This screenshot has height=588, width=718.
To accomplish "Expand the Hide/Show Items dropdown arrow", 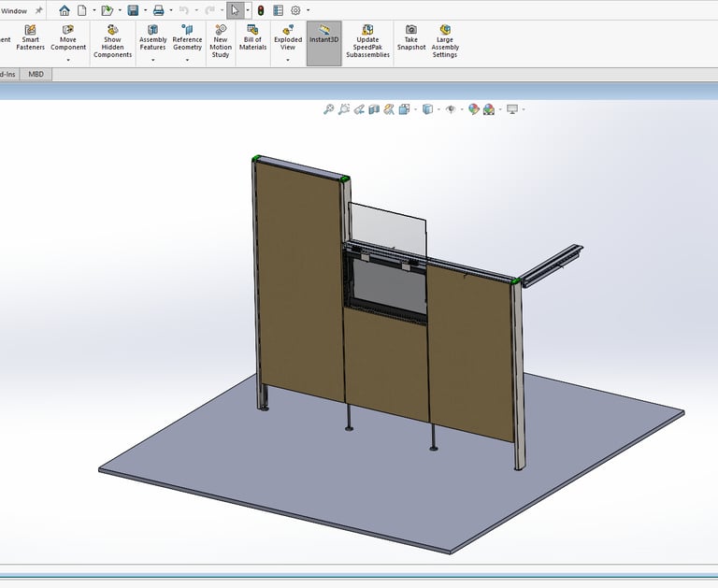I will (462, 109).
